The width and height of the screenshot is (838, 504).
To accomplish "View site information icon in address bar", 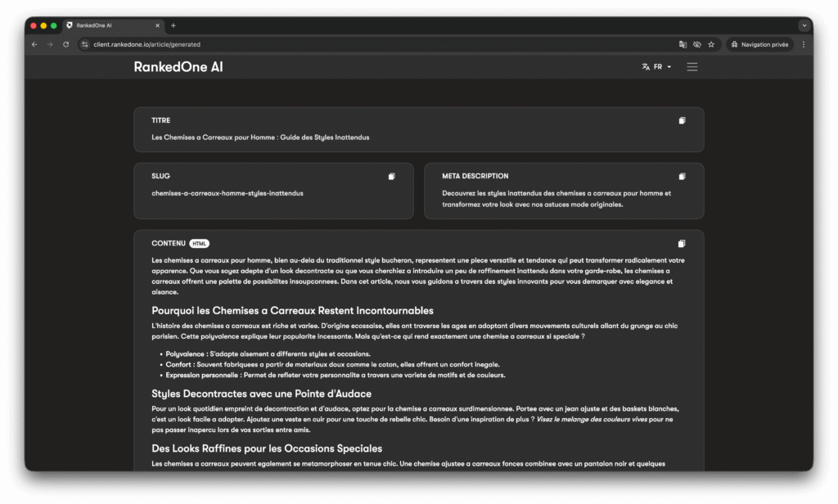I will click(x=84, y=44).
